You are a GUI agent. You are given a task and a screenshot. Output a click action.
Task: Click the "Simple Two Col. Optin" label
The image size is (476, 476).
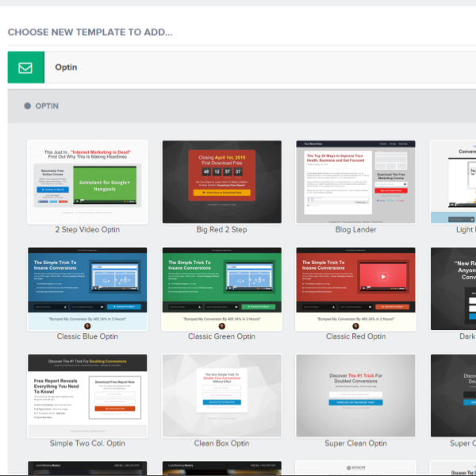point(87,443)
